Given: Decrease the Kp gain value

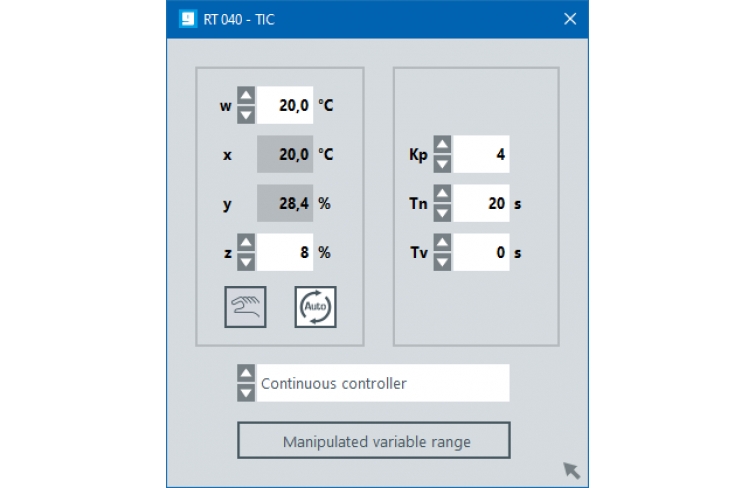Looking at the screenshot, I should coord(443,164).
